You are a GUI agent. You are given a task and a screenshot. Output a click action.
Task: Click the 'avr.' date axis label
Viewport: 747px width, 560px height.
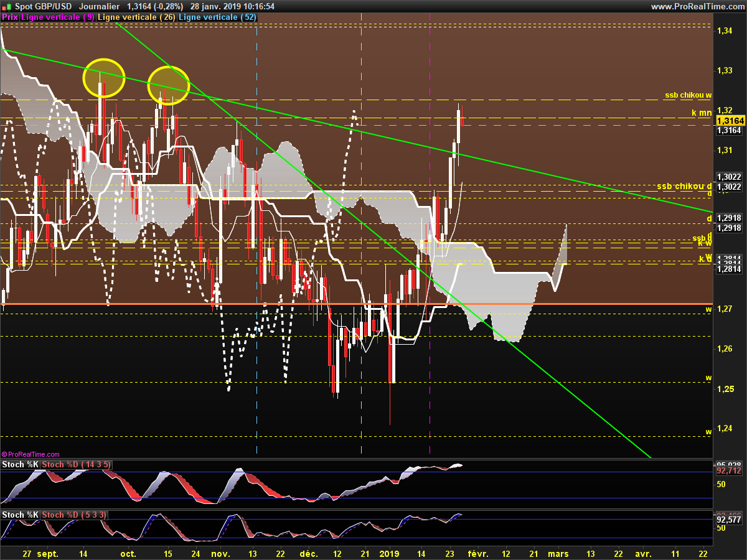[644, 553]
